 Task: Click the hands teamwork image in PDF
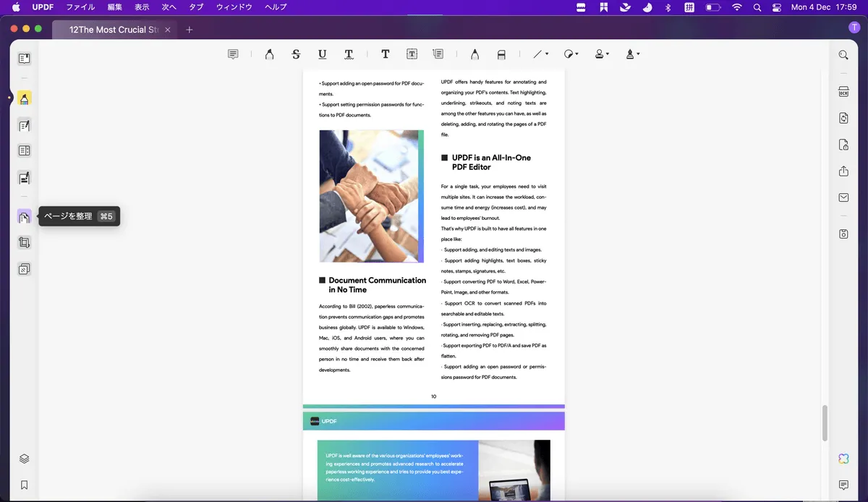tap(372, 196)
